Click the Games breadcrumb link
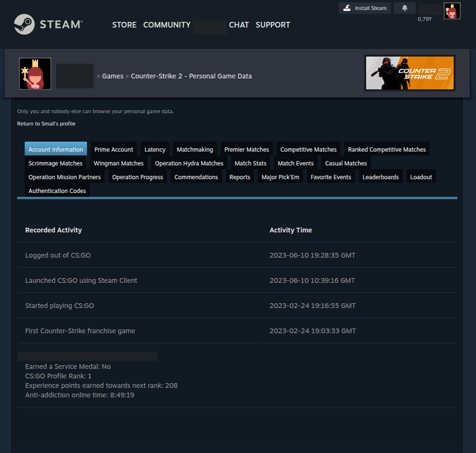This screenshot has width=476, height=453. [x=113, y=76]
